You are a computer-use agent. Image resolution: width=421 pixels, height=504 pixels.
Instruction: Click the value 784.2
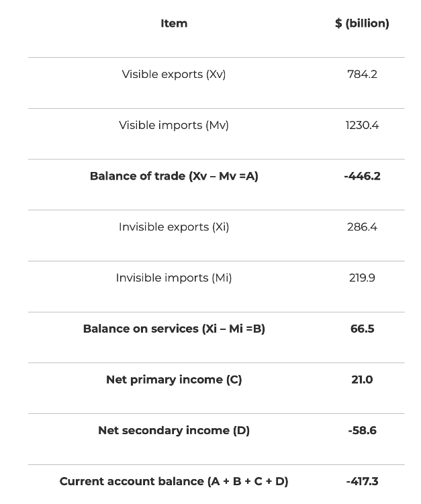[x=362, y=75]
